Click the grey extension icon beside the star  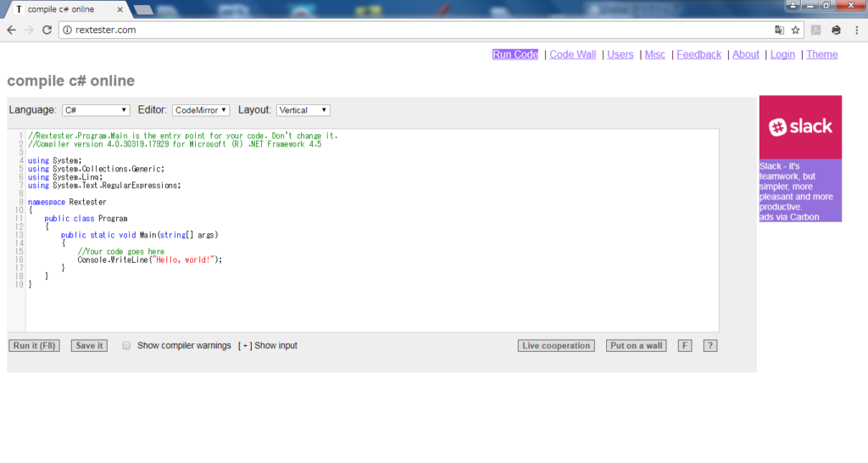pos(815,30)
